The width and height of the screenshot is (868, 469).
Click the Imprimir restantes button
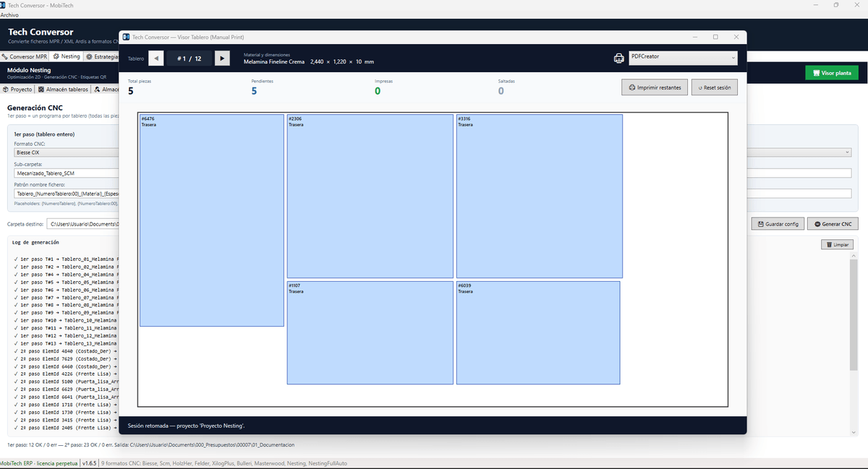pyautogui.click(x=655, y=87)
